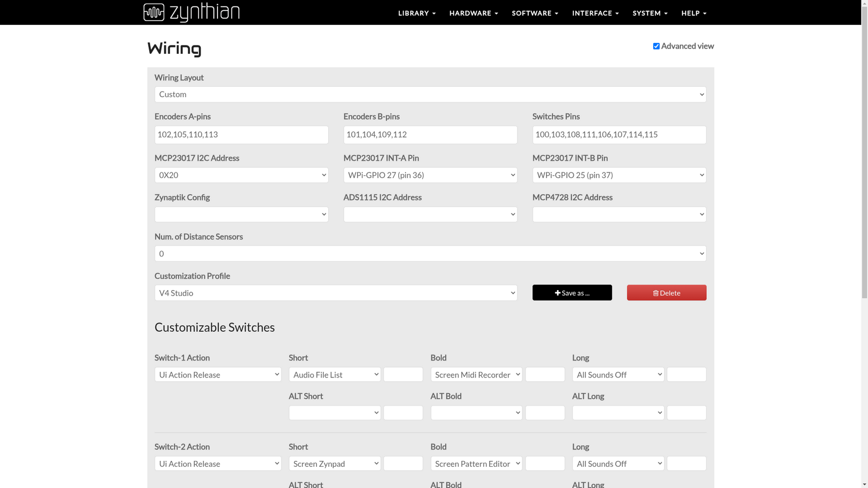868x488 pixels.
Task: Click the zynthian waveform logo
Action: [x=154, y=11]
